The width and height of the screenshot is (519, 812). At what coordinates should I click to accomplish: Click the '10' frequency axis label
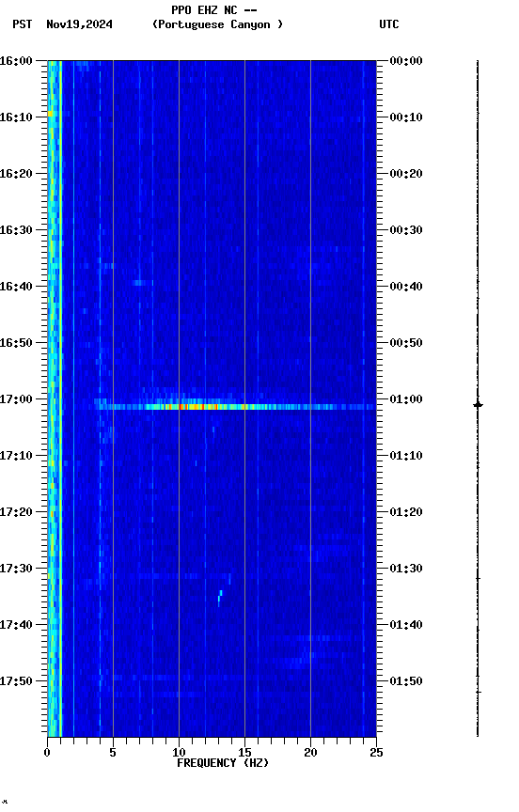(x=179, y=753)
